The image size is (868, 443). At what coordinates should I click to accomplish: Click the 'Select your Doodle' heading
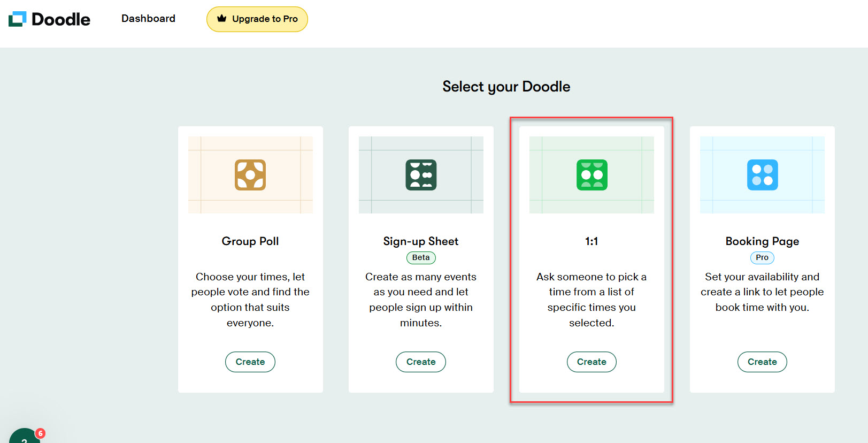[x=506, y=87]
